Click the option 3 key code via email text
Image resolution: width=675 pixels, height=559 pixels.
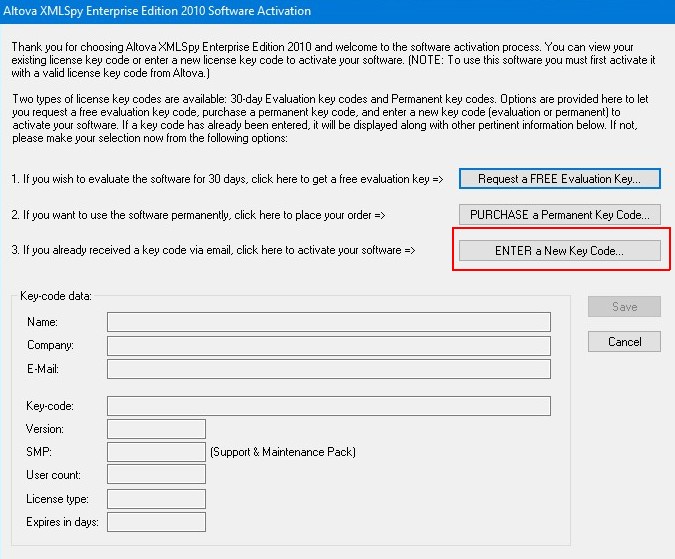coord(213,250)
